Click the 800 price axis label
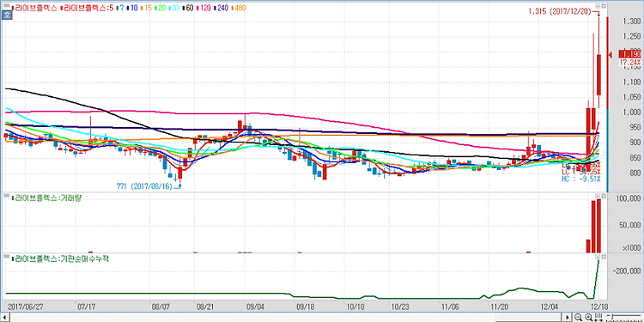This screenshot has width=644, height=322. (x=635, y=173)
